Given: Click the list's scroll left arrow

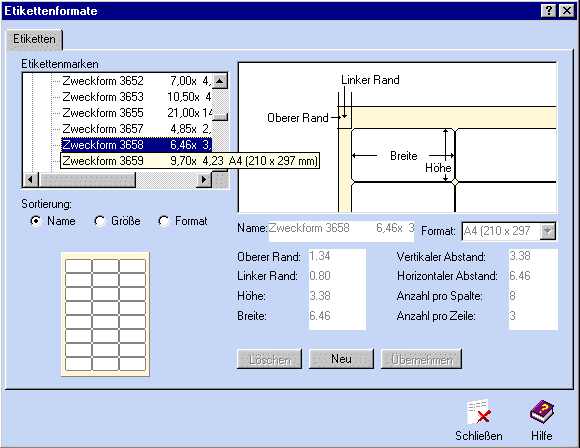Looking at the screenshot, I should 31,180.
